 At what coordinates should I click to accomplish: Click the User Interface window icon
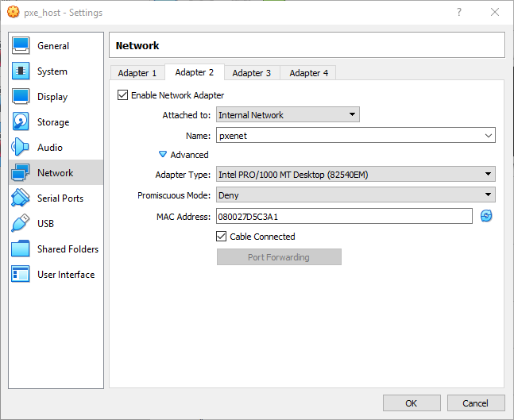coord(21,274)
